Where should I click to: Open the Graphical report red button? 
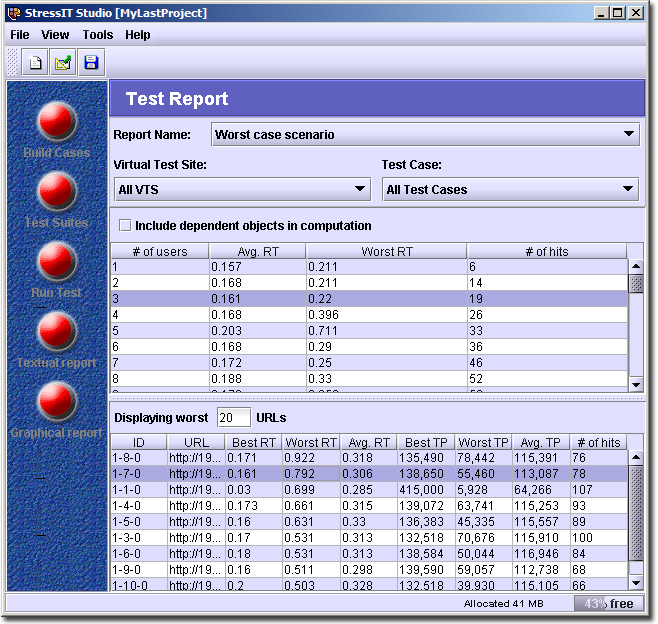(x=57, y=401)
